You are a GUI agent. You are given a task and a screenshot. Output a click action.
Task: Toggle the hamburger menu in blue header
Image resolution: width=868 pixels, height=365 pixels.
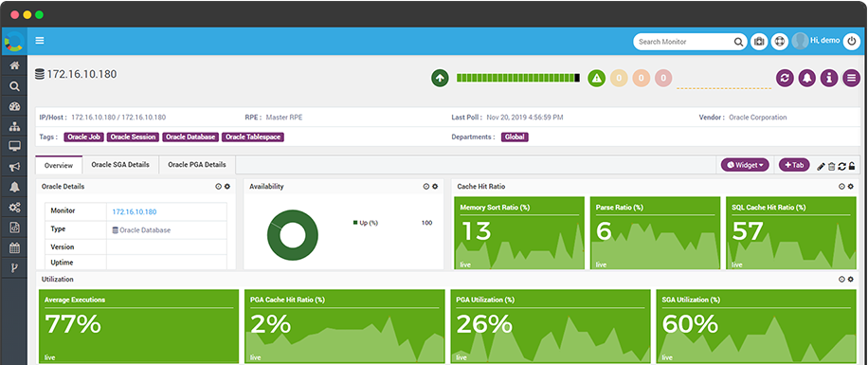pos(40,41)
